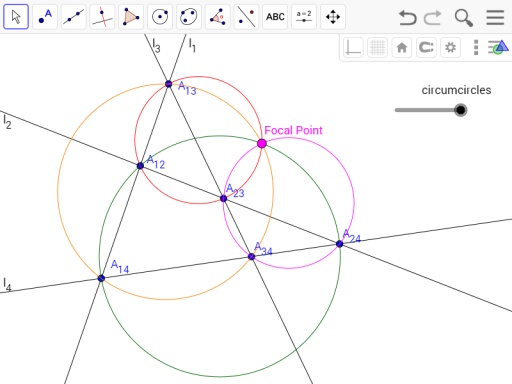This screenshot has width=512, height=384.
Task: Toggle the axes display
Action: (353, 47)
